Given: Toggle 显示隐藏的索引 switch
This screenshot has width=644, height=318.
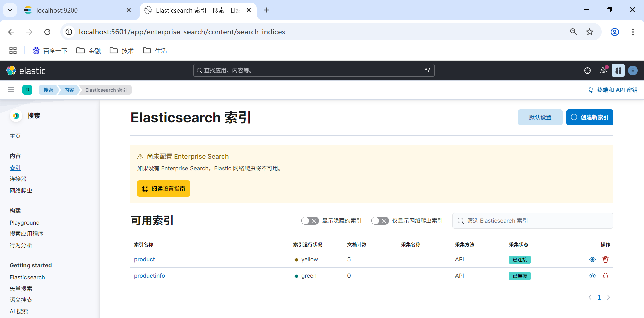Looking at the screenshot, I should (x=310, y=221).
